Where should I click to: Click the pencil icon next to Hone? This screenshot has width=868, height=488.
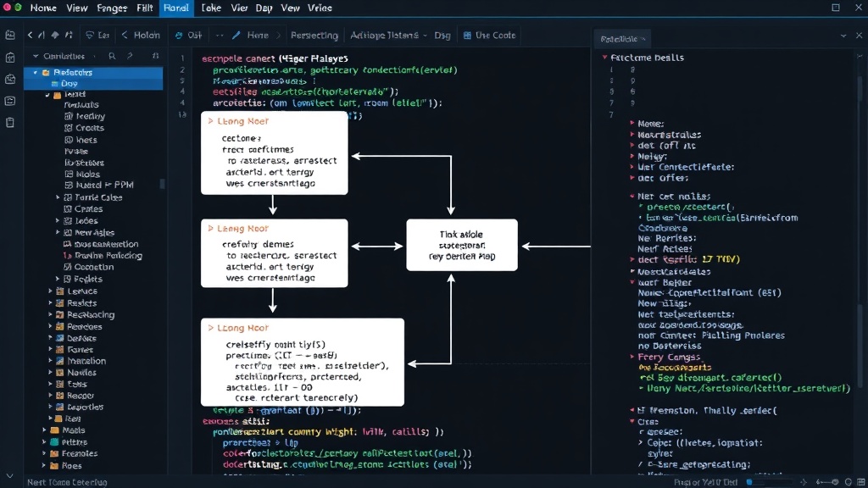[x=236, y=35]
